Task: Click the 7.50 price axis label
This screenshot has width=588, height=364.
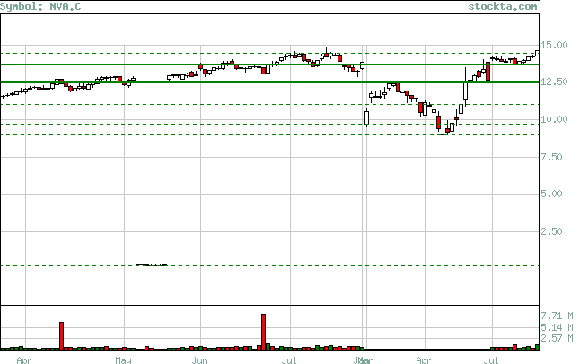Action: tap(551, 157)
